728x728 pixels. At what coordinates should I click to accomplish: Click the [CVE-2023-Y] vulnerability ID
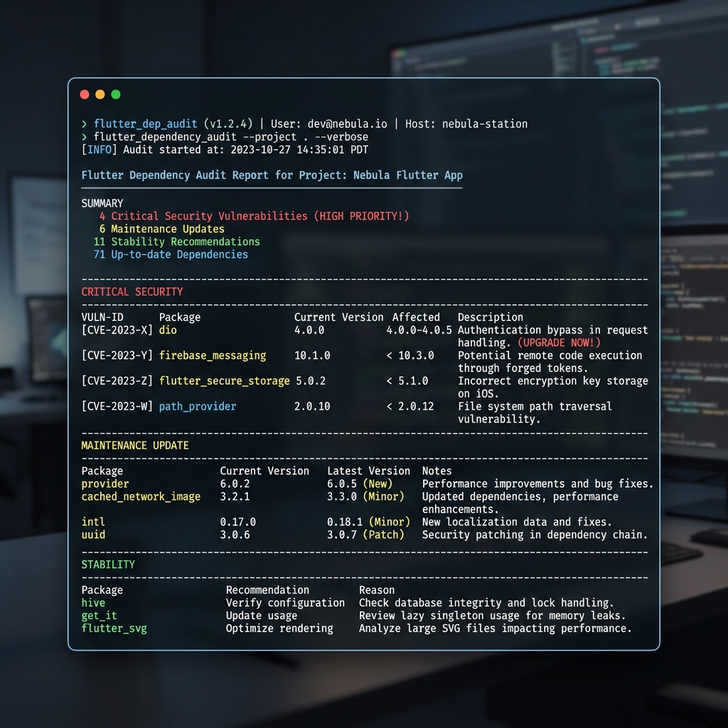[117, 355]
